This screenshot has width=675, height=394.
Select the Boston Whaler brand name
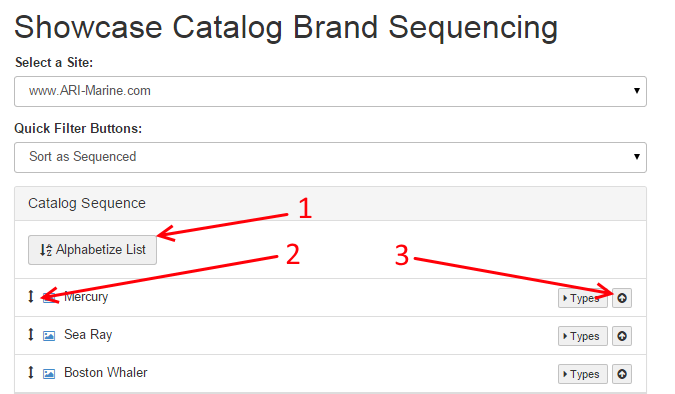pyautogui.click(x=105, y=372)
